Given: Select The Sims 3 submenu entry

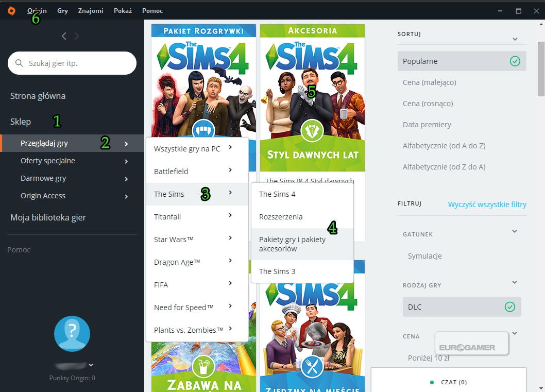Looking at the screenshot, I should [302, 271].
